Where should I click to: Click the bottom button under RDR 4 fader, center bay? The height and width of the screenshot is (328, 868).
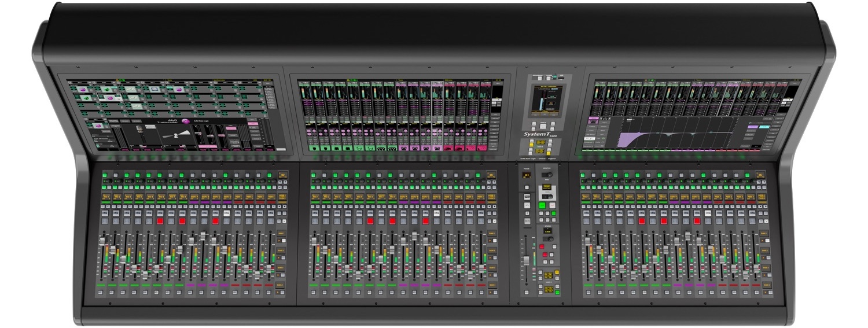[481, 292]
